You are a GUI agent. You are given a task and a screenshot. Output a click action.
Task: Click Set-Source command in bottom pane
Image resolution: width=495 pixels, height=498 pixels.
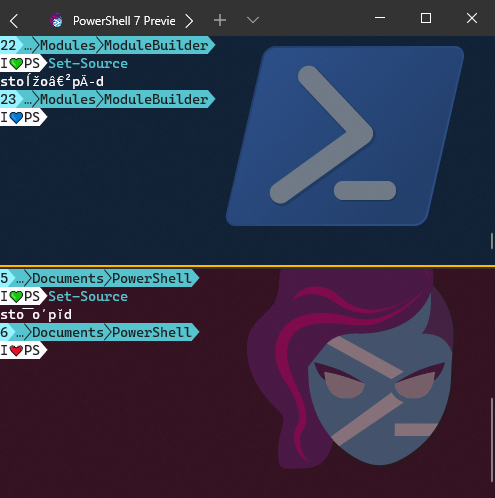(x=88, y=296)
